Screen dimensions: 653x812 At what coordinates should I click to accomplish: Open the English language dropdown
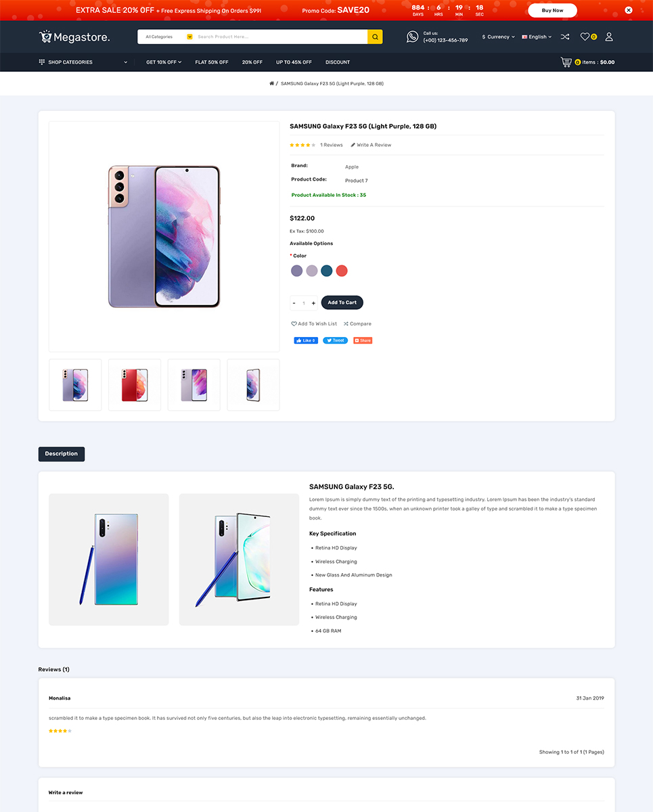click(537, 37)
